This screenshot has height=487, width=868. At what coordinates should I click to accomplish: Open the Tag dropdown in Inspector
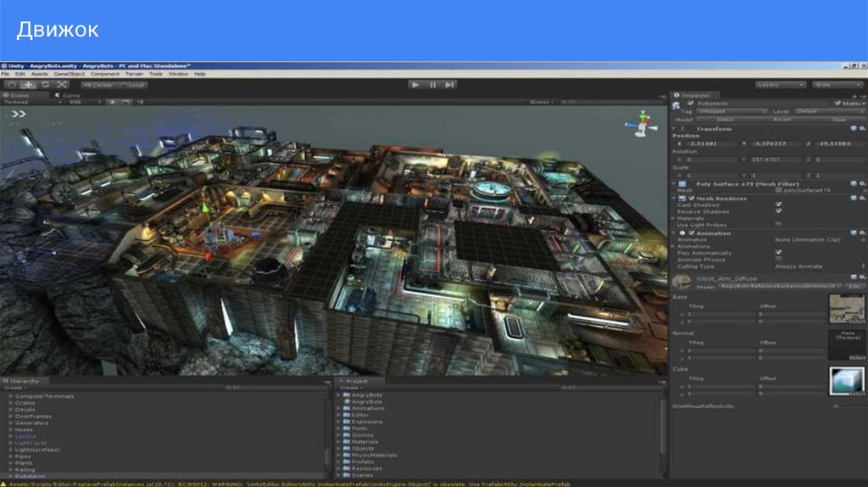tap(732, 111)
